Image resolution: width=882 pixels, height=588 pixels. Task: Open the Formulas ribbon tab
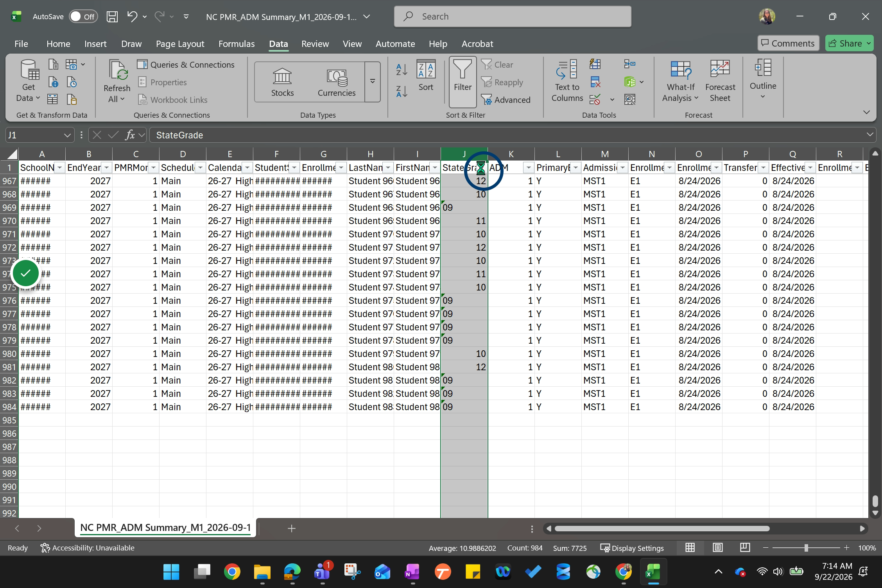tap(237, 44)
